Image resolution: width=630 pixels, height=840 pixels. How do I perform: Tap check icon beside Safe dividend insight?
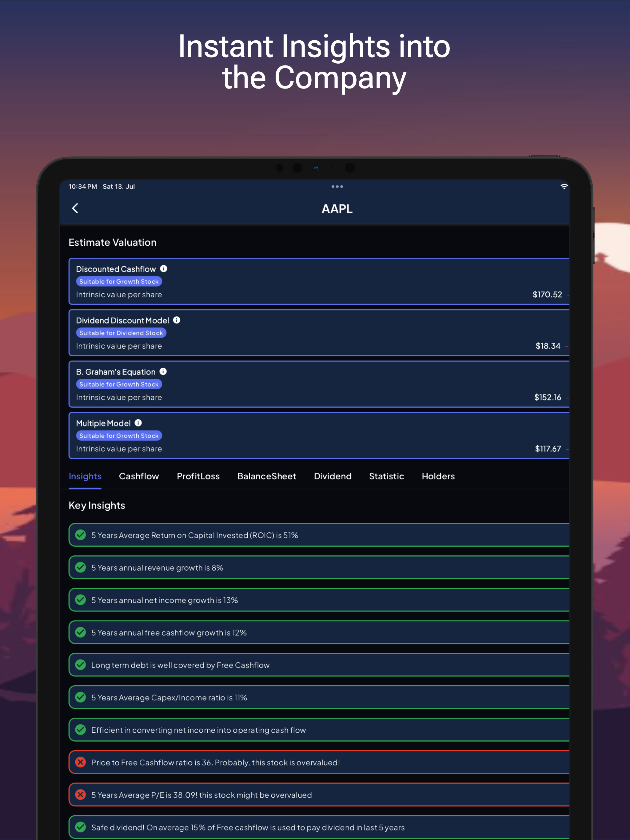81,827
